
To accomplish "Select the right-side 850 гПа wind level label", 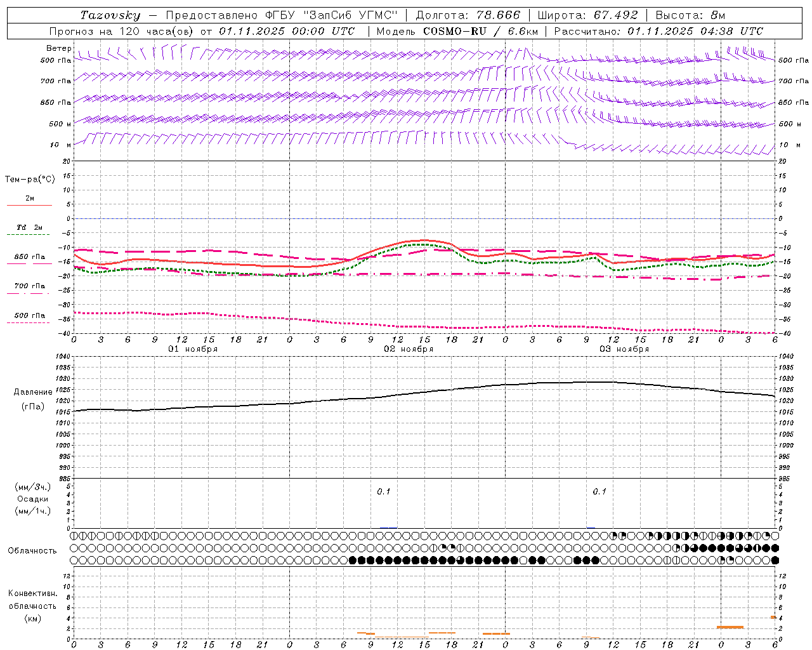I will point(794,102).
